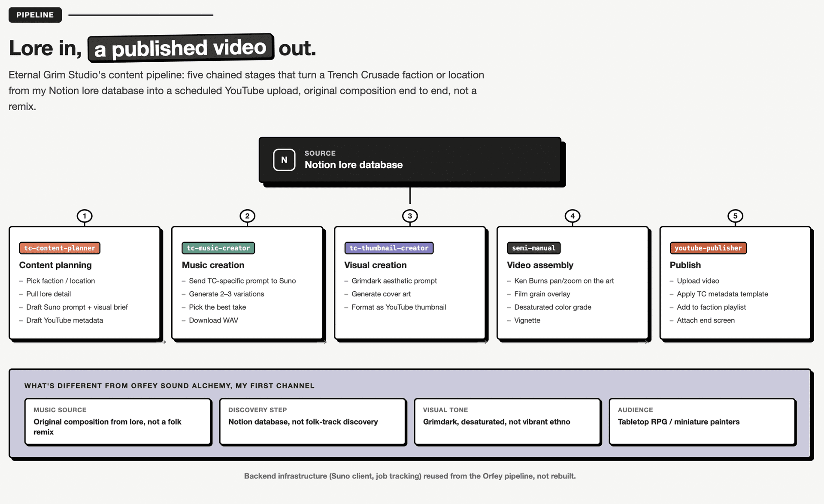Click the 'Visual creation' heading

[376, 265]
